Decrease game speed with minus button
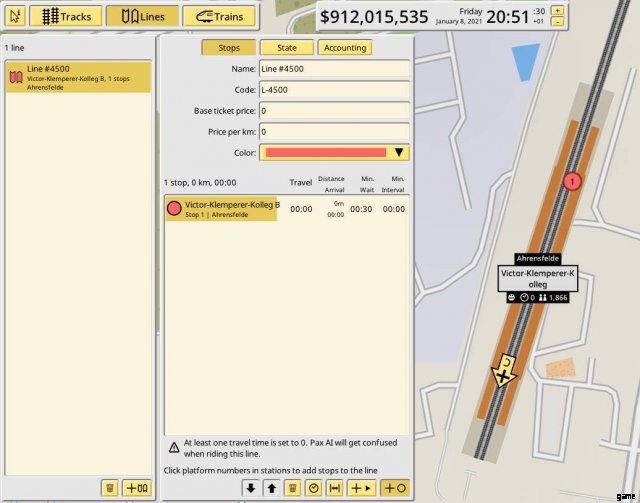Screen dimensions: 640x503 (x=557, y=22)
